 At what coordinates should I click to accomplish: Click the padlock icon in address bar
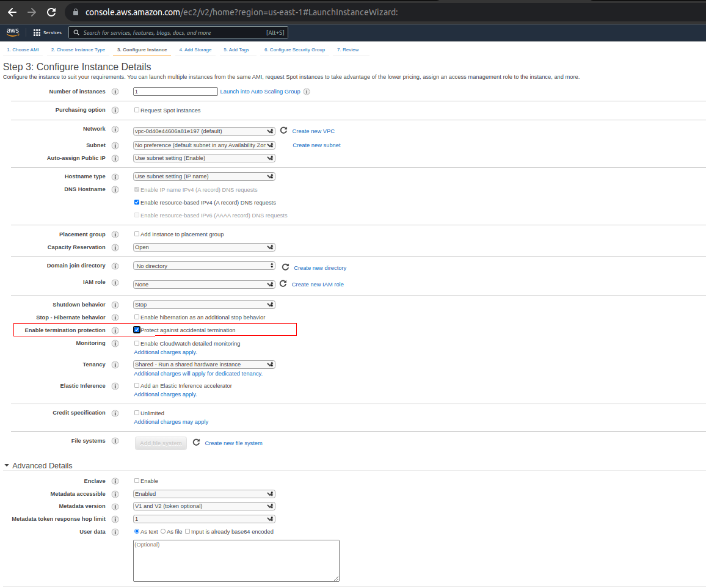coord(76,12)
